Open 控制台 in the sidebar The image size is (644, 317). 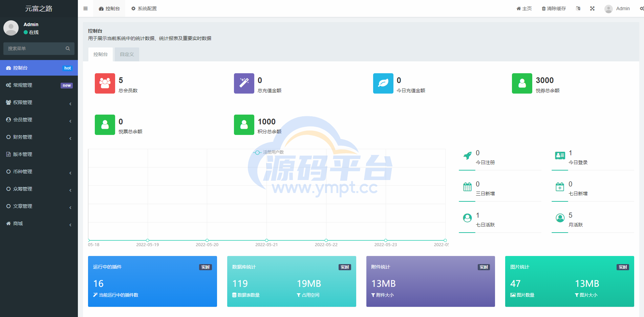coord(39,68)
